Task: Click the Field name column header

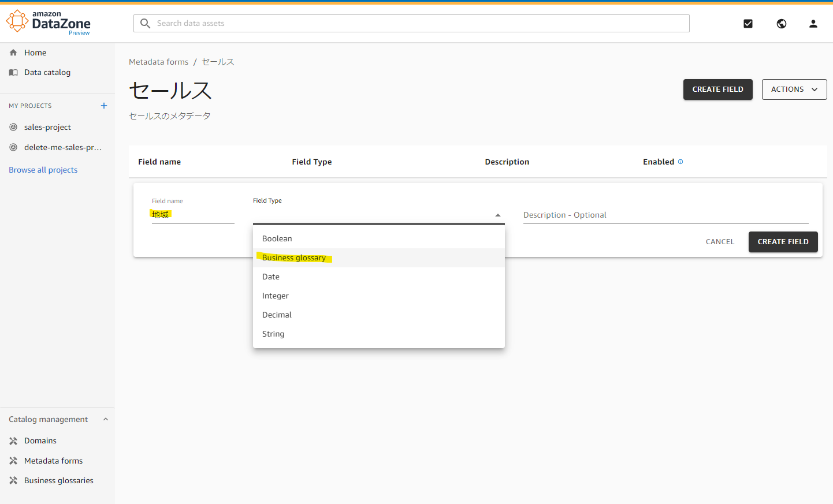Action: point(159,162)
